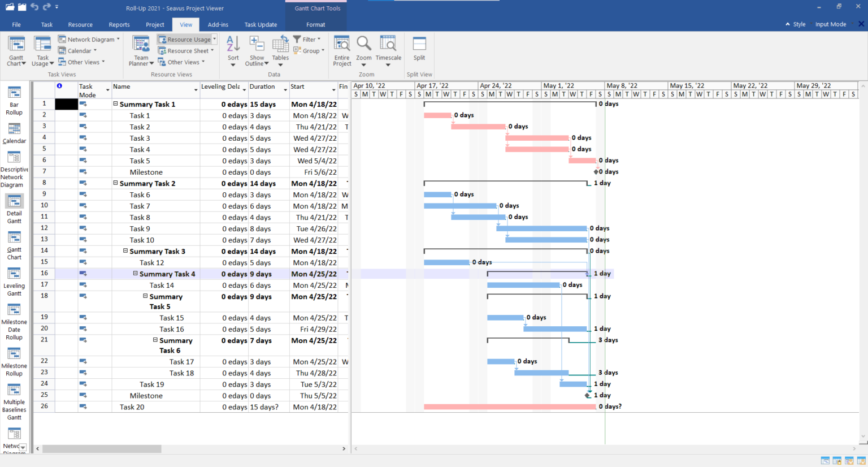Open the Other Views dropdown under Task Views
The height and width of the screenshot is (467, 868).
coord(83,62)
